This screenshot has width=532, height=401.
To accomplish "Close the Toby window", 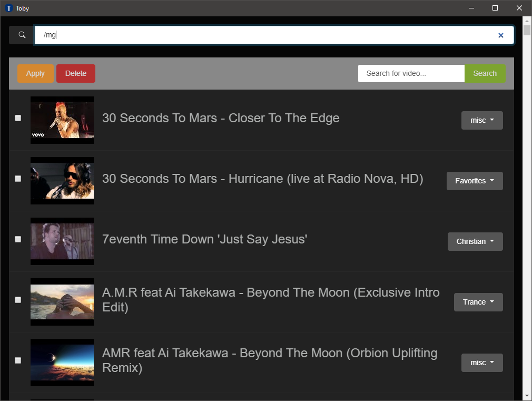I will (x=519, y=8).
